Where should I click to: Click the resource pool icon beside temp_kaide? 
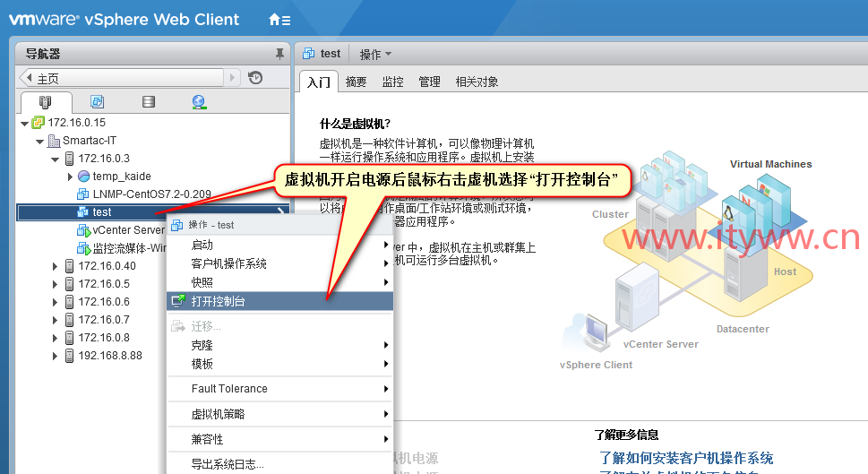(83, 177)
